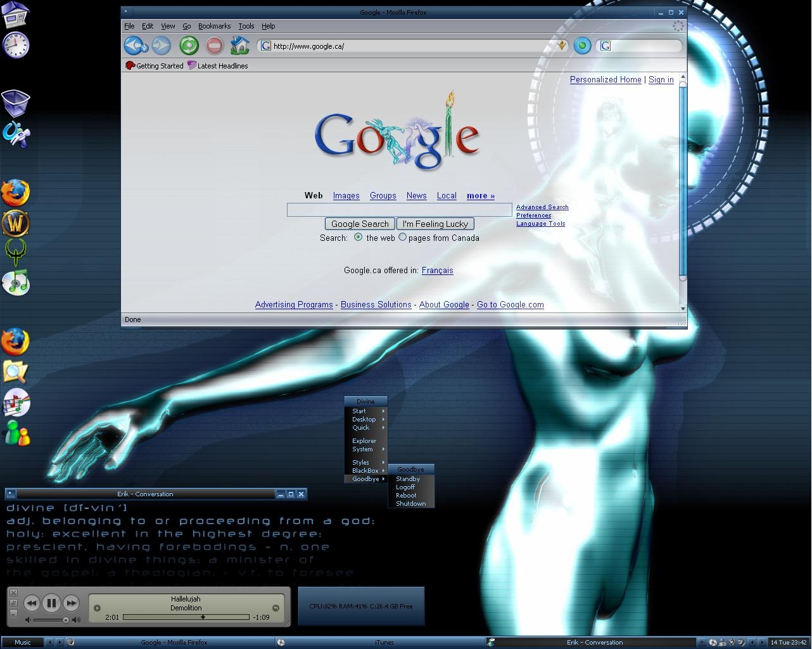Click the iTunes Previous track button

coord(32,603)
